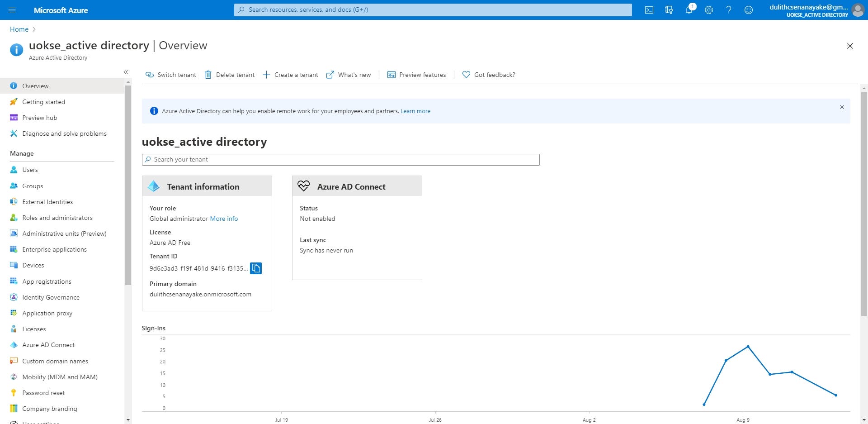Close the Overview blade
The width and height of the screenshot is (868, 424).
(x=850, y=46)
